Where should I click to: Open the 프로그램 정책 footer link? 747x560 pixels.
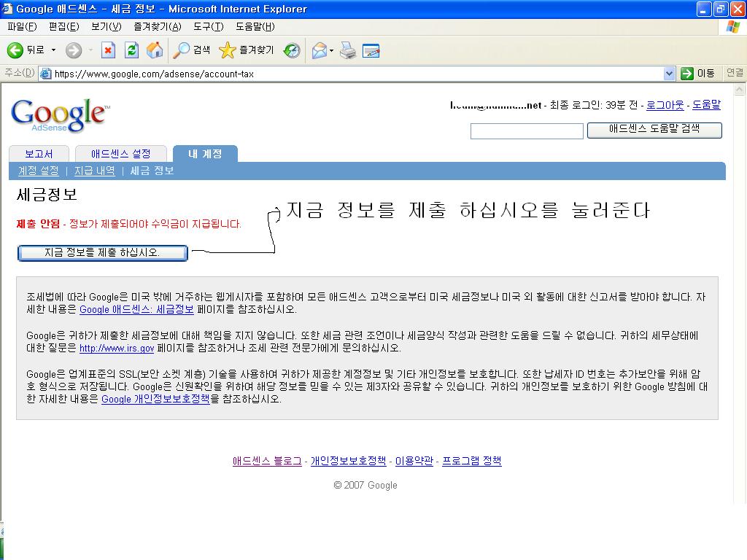[x=472, y=461]
